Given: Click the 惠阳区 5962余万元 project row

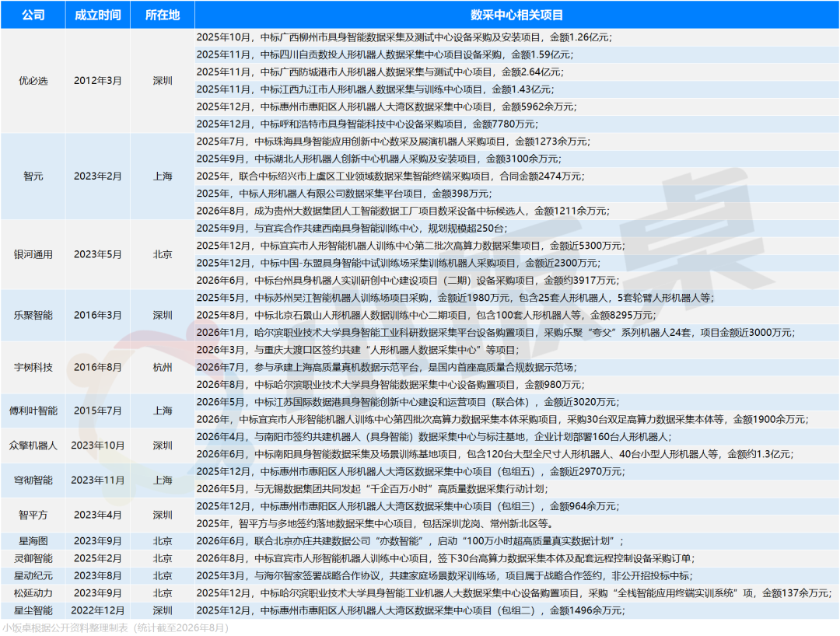Looking at the screenshot, I should pos(517,107).
